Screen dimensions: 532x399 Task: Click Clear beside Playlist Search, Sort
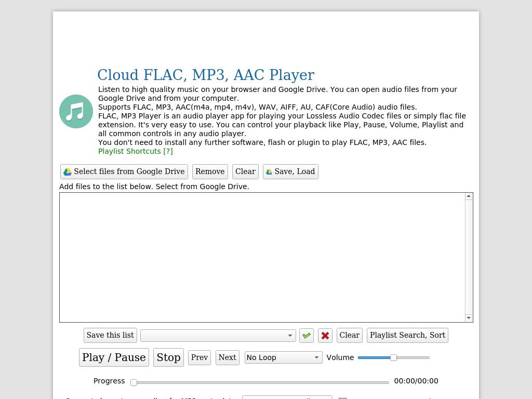(349, 335)
